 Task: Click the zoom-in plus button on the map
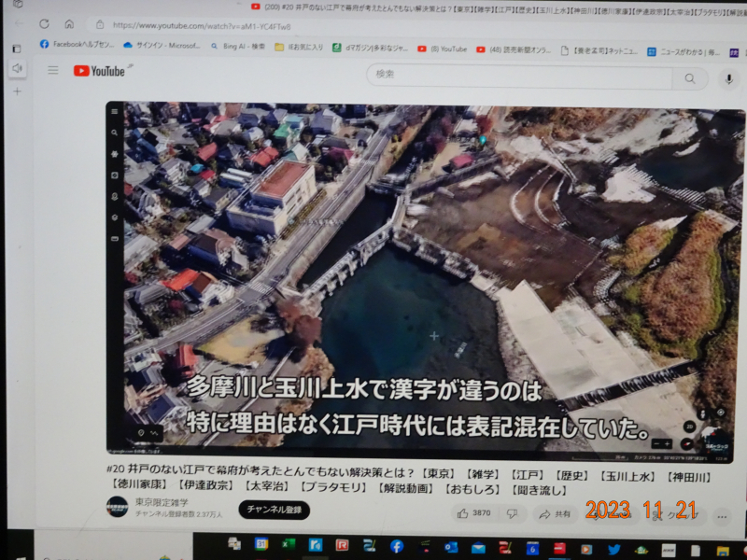(x=668, y=444)
